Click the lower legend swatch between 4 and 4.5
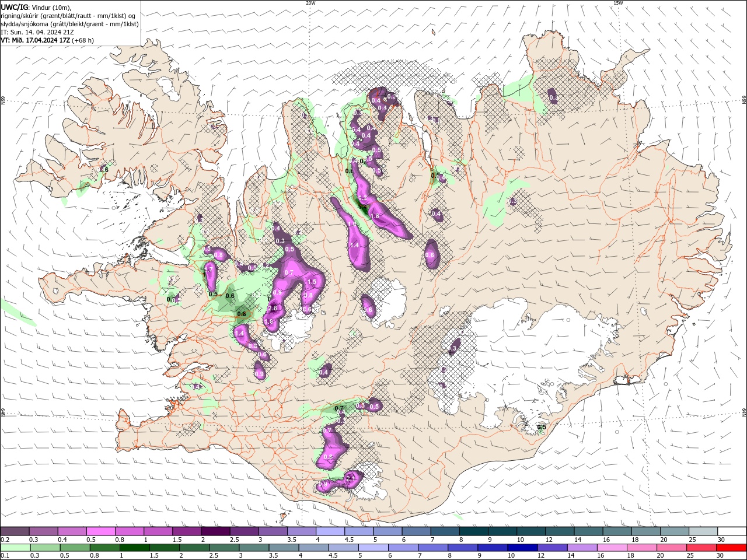The width and height of the screenshot is (747, 560). click(314, 548)
